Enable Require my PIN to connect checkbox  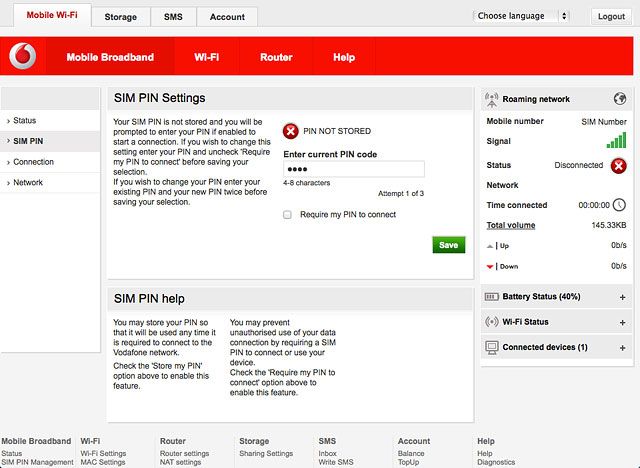tap(287, 215)
